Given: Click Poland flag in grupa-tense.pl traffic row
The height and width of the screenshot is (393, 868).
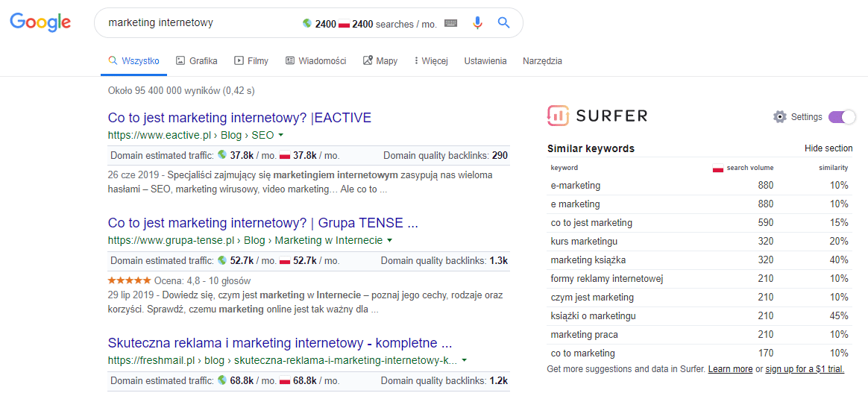Looking at the screenshot, I should click(x=285, y=261).
